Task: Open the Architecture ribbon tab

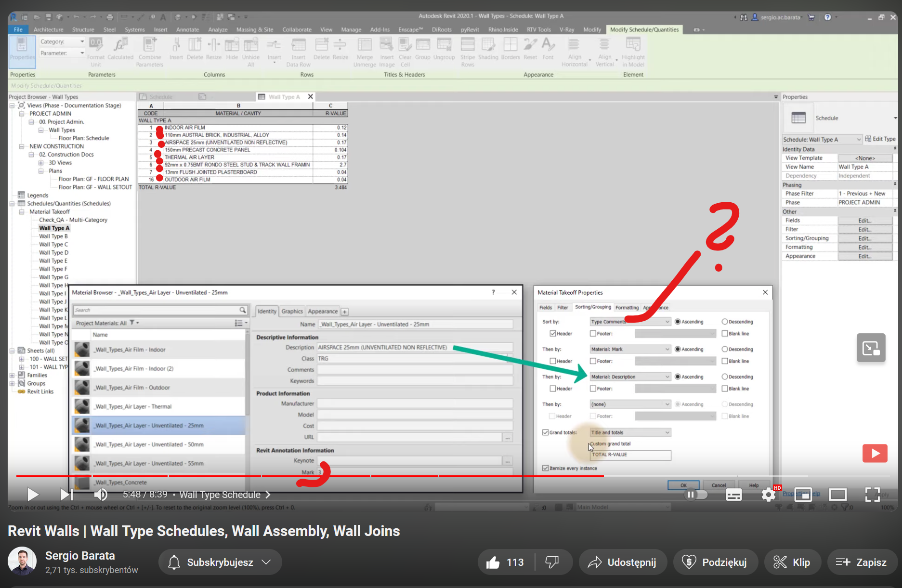Action: tap(48, 29)
